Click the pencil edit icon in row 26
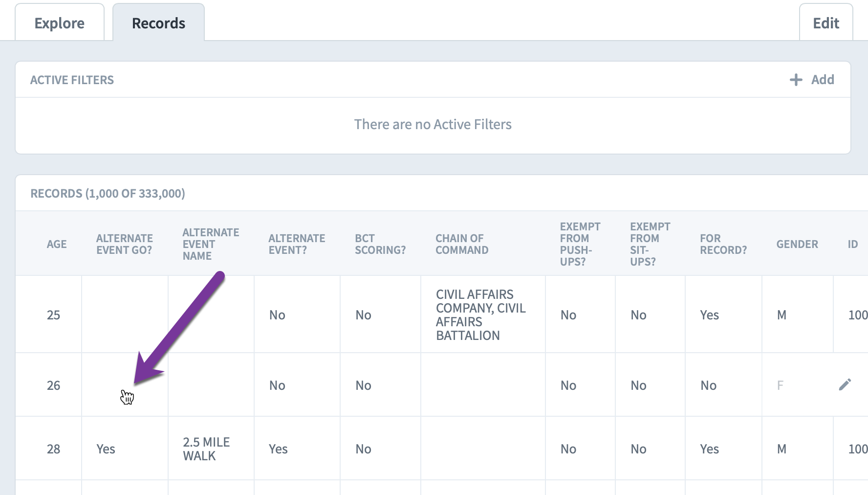The height and width of the screenshot is (495, 868). click(x=845, y=385)
